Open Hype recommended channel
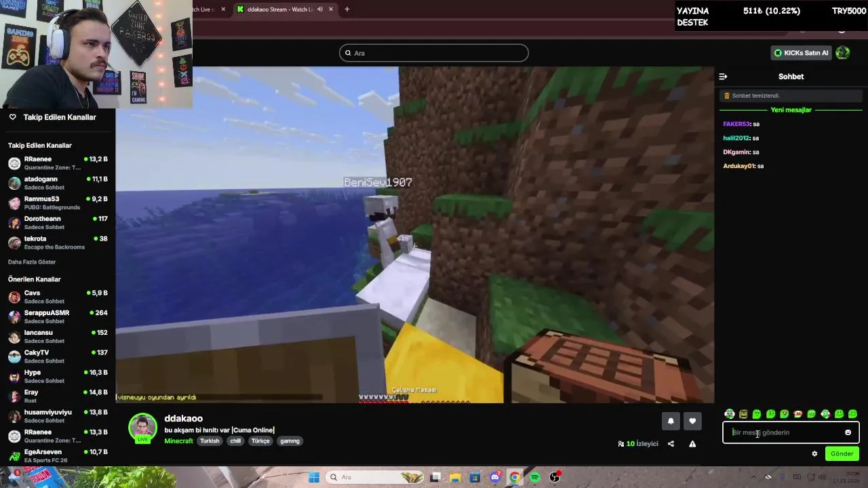The image size is (868, 488). [x=58, y=376]
